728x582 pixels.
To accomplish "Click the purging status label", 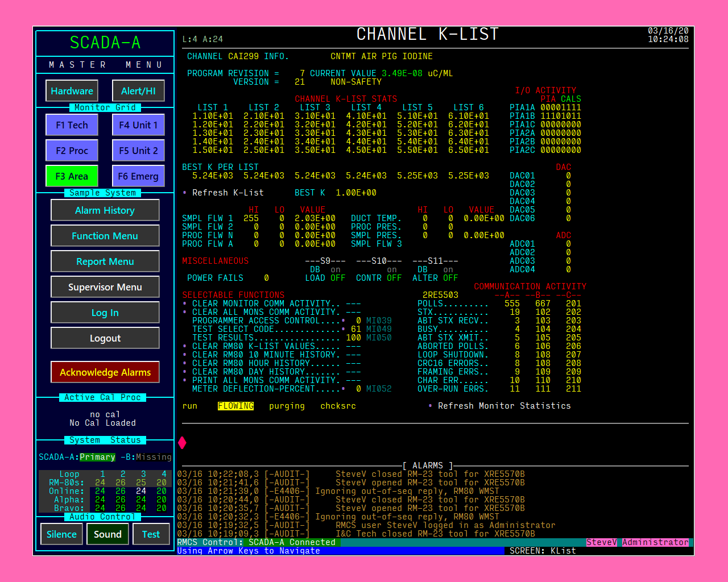I will click(287, 406).
